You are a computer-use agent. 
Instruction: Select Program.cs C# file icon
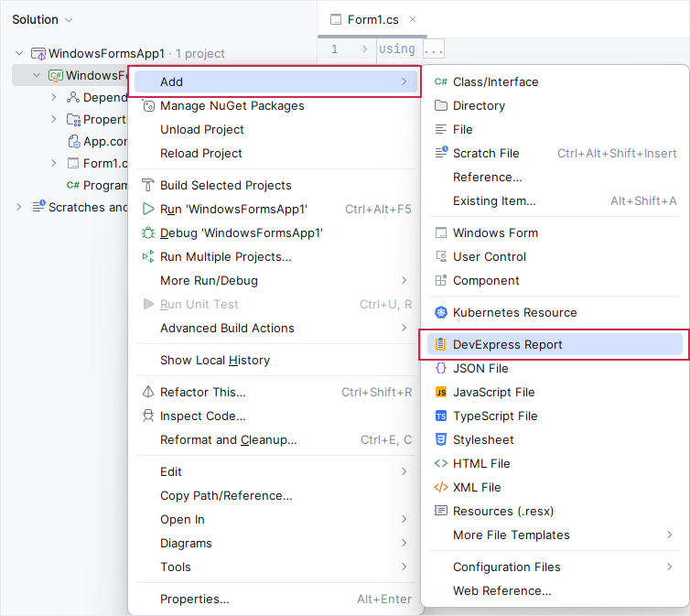tap(72, 185)
